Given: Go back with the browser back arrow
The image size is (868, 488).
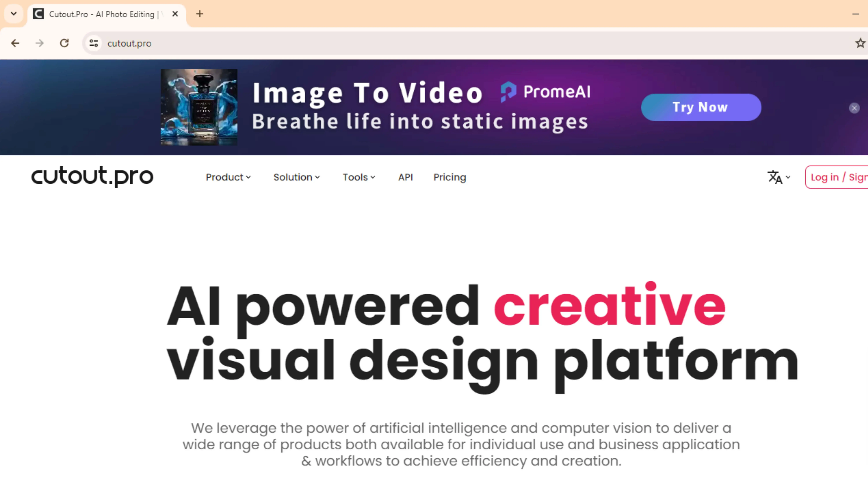Looking at the screenshot, I should tap(15, 43).
